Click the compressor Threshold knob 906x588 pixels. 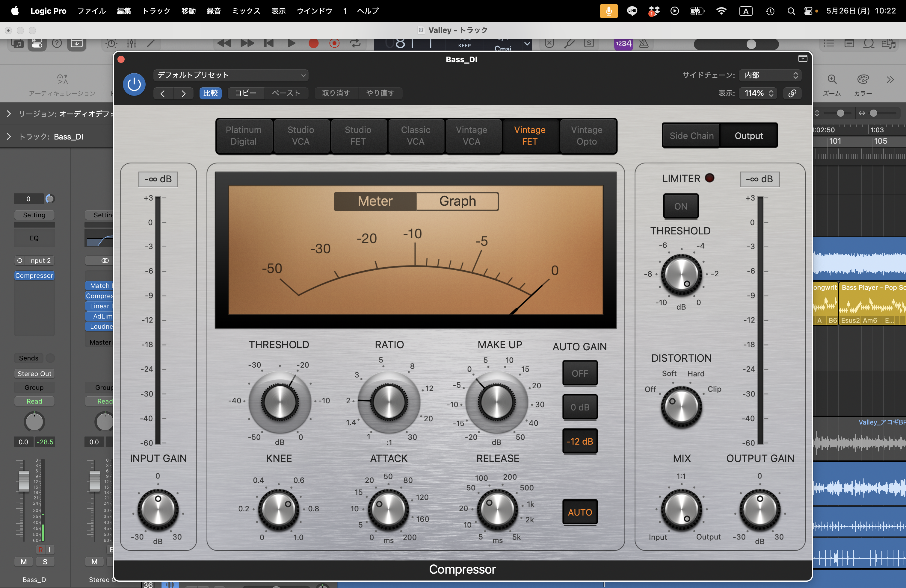tap(280, 402)
